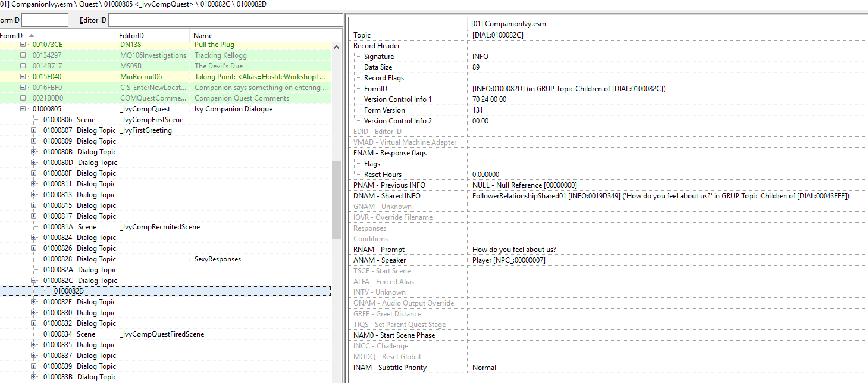
Task: Select the ENAM - Response flags row
Action: coord(608,153)
